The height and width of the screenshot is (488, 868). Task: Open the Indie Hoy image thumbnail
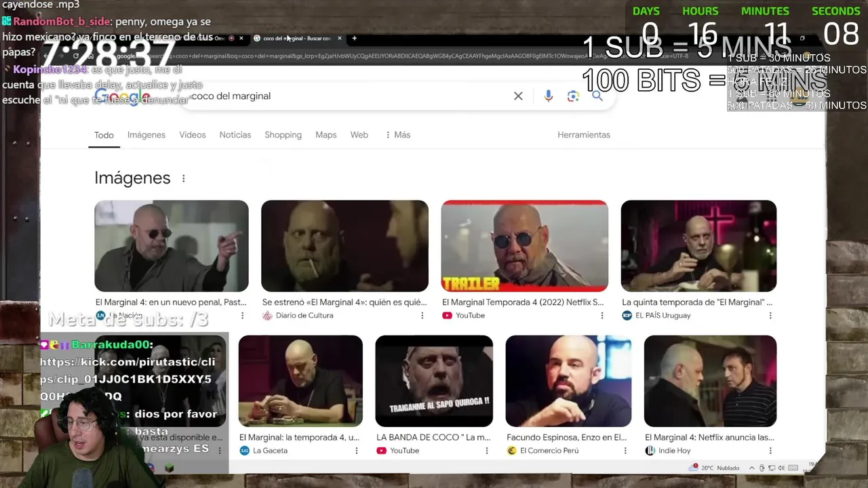coord(710,381)
